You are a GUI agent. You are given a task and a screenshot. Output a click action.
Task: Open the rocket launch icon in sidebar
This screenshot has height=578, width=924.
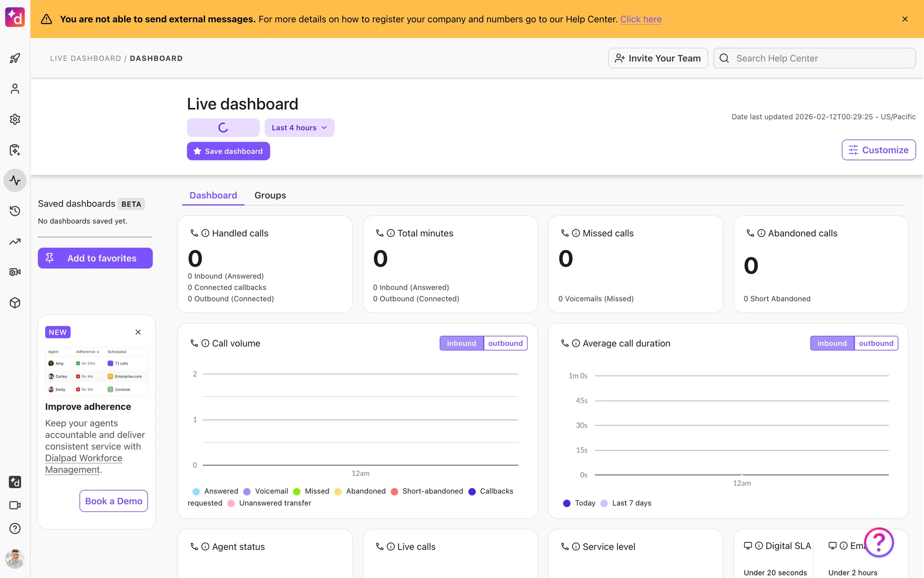[15, 58]
